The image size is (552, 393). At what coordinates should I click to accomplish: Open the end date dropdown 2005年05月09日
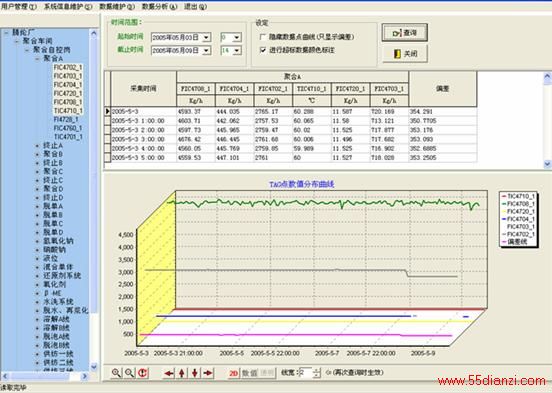[207, 50]
